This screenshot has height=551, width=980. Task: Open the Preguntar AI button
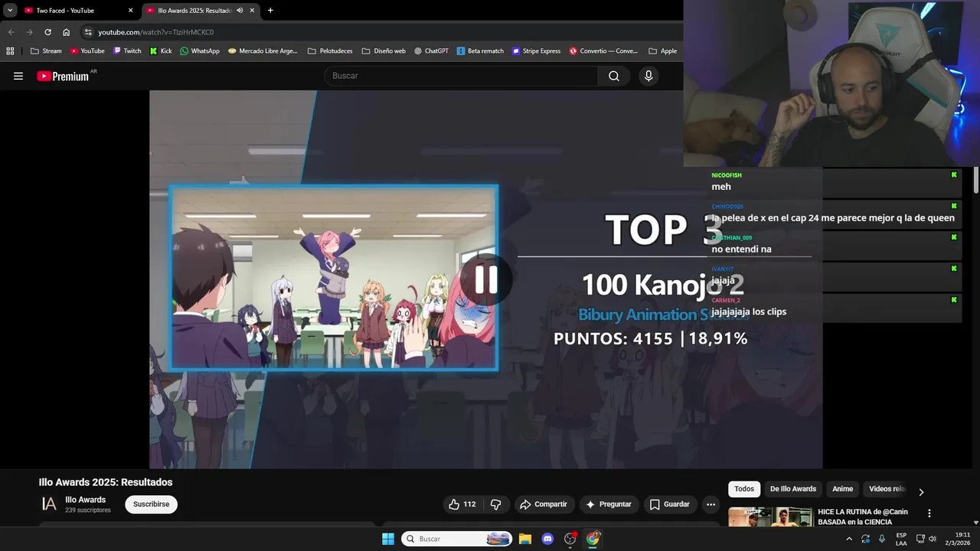[609, 504]
